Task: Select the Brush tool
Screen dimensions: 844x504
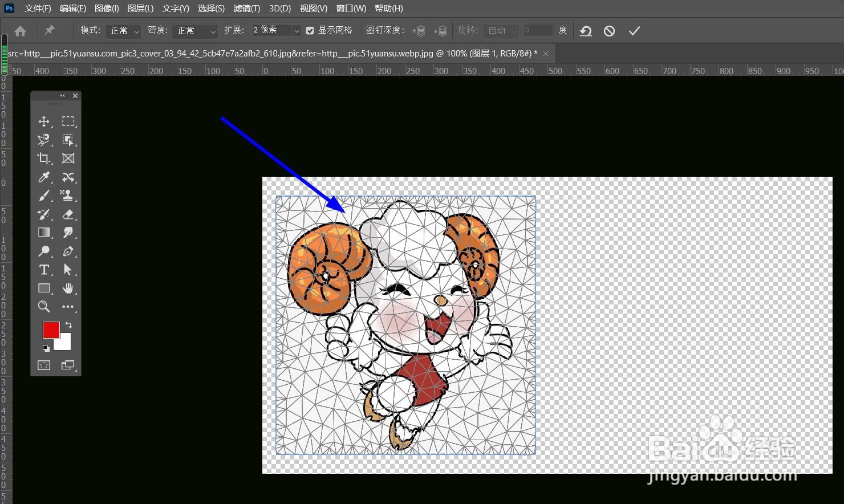Action: (x=44, y=196)
